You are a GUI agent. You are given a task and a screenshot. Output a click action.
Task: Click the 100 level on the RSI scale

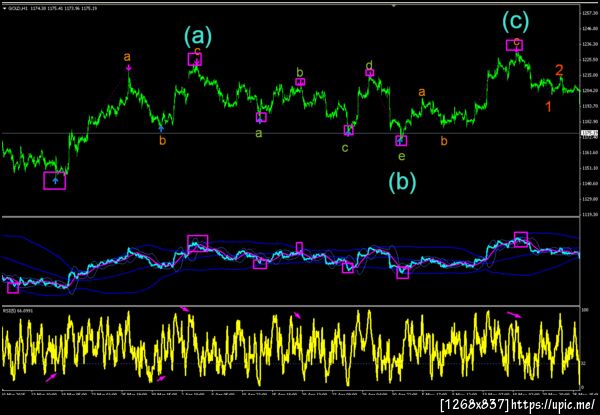pos(584,308)
